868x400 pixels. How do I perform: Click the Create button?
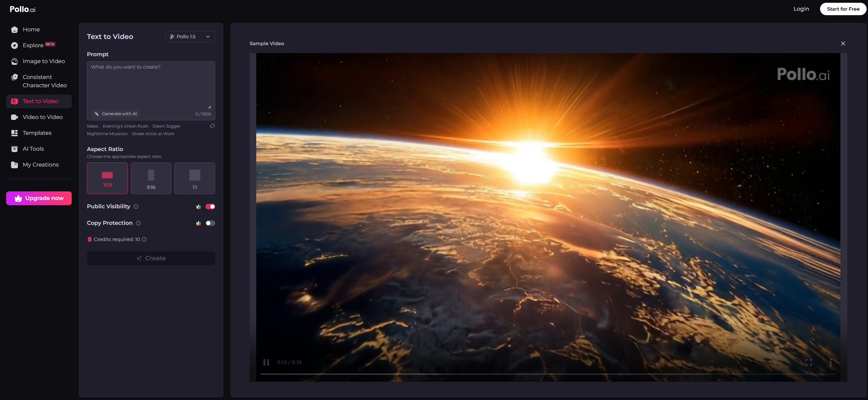[151, 258]
